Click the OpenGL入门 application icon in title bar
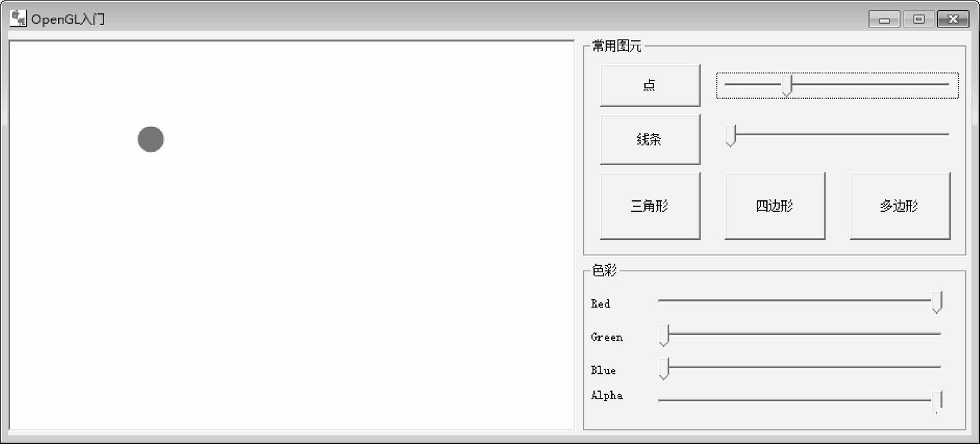Image resolution: width=980 pixels, height=444 pixels. [x=18, y=18]
